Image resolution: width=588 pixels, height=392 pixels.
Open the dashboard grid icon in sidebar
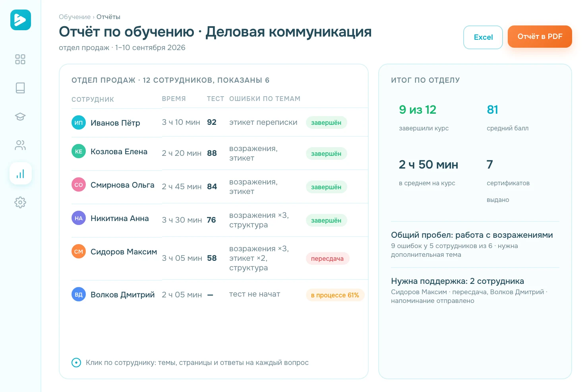[x=20, y=59]
